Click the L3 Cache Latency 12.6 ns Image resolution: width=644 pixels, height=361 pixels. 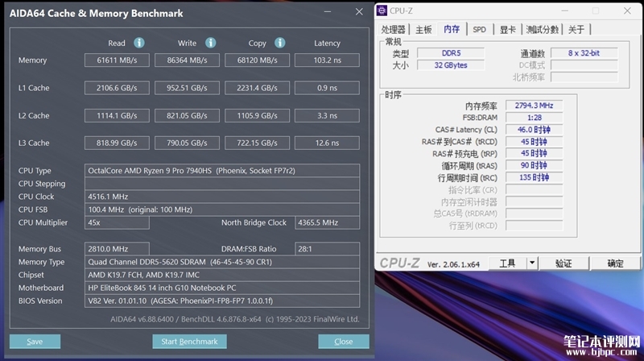(327, 143)
